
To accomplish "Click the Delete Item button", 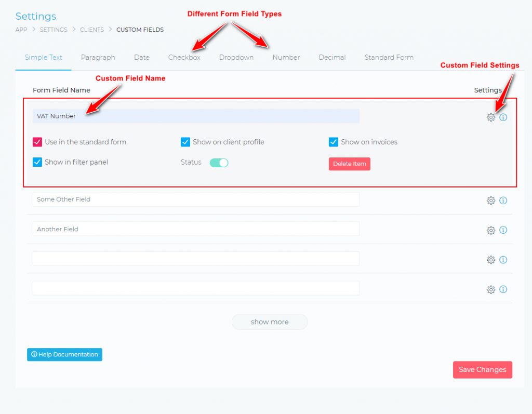I will [x=349, y=164].
